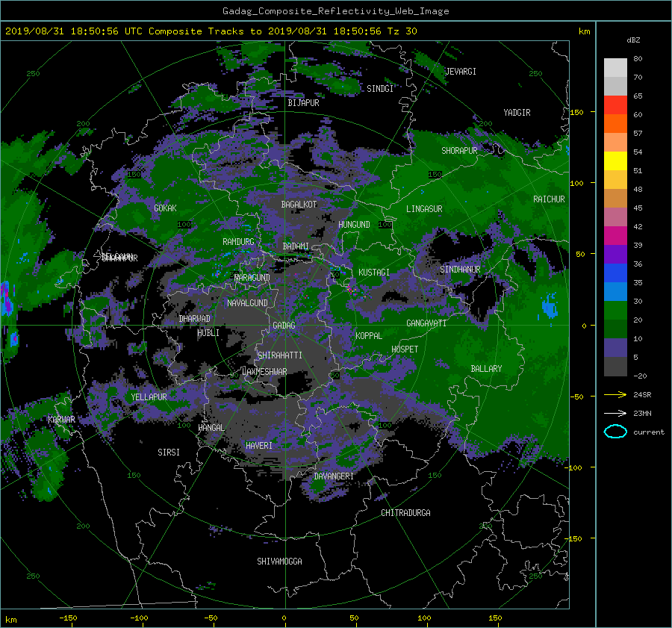The width and height of the screenshot is (672, 628).
Task: Click the 150 tick on the right axis
Action: pyautogui.click(x=577, y=112)
